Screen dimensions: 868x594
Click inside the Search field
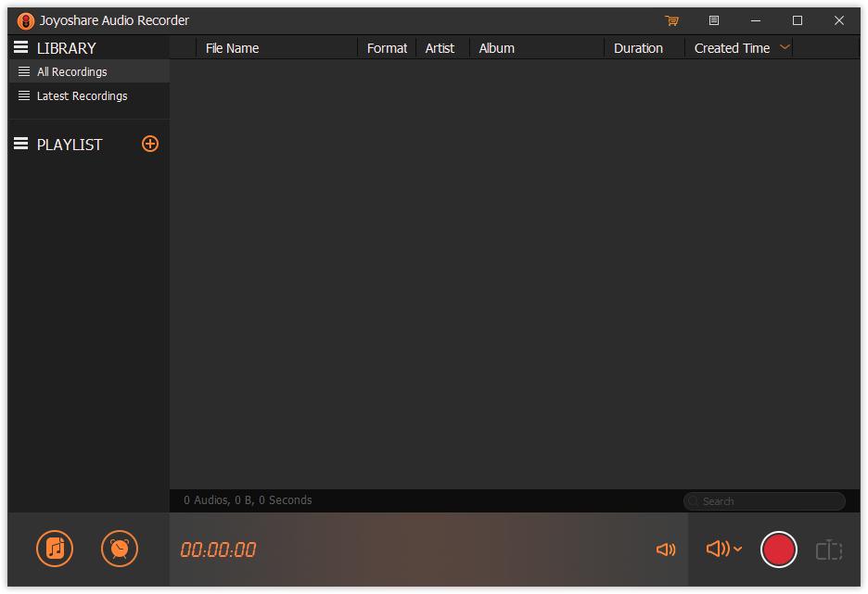pyautogui.click(x=760, y=500)
